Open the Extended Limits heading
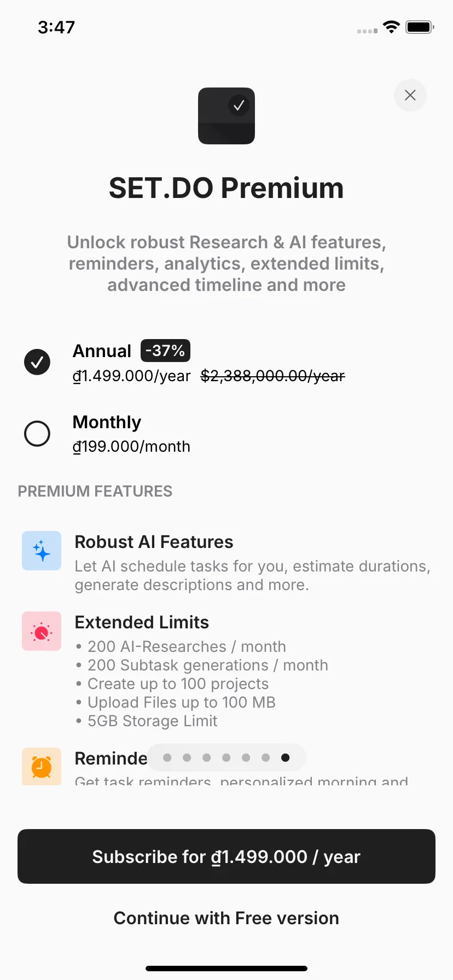Image resolution: width=453 pixels, height=980 pixels. [x=142, y=622]
